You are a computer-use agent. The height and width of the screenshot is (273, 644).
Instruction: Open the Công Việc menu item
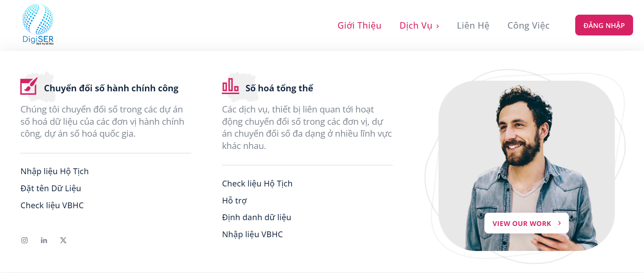529,26
